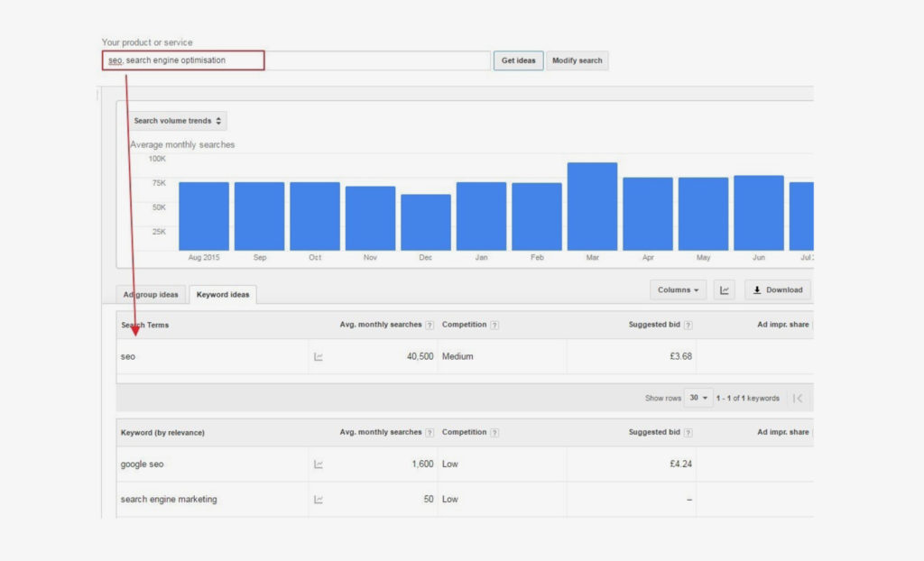Open the Show rows 30 dropdown

(698, 398)
